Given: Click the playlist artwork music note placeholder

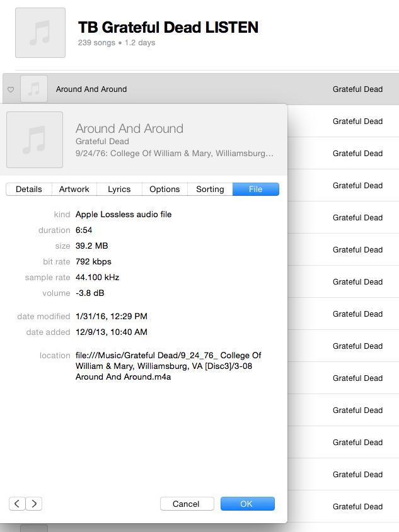Looking at the screenshot, I should 40,33.
